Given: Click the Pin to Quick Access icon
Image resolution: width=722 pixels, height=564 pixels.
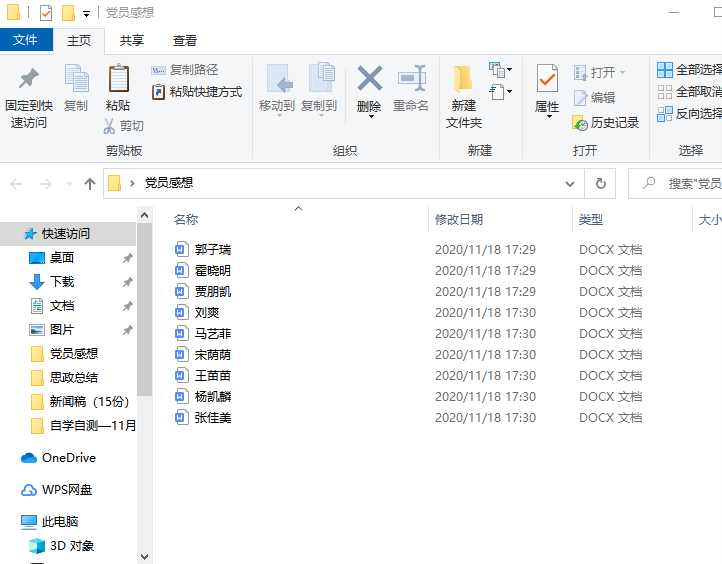Looking at the screenshot, I should (29, 79).
